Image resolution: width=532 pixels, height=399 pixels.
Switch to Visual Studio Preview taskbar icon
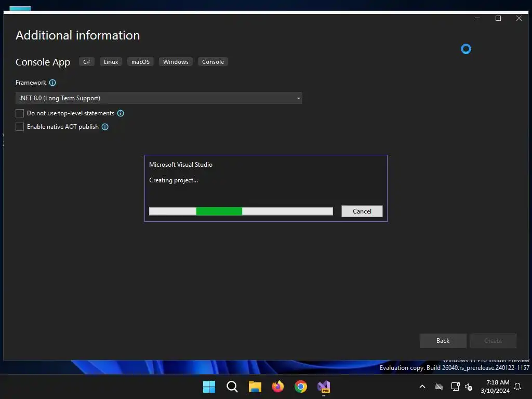tap(324, 387)
